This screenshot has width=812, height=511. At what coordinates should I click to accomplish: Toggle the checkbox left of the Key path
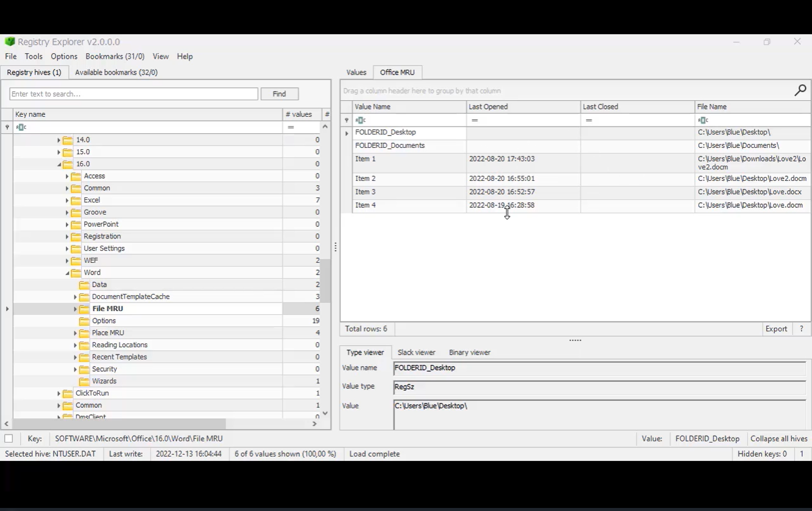(x=9, y=439)
